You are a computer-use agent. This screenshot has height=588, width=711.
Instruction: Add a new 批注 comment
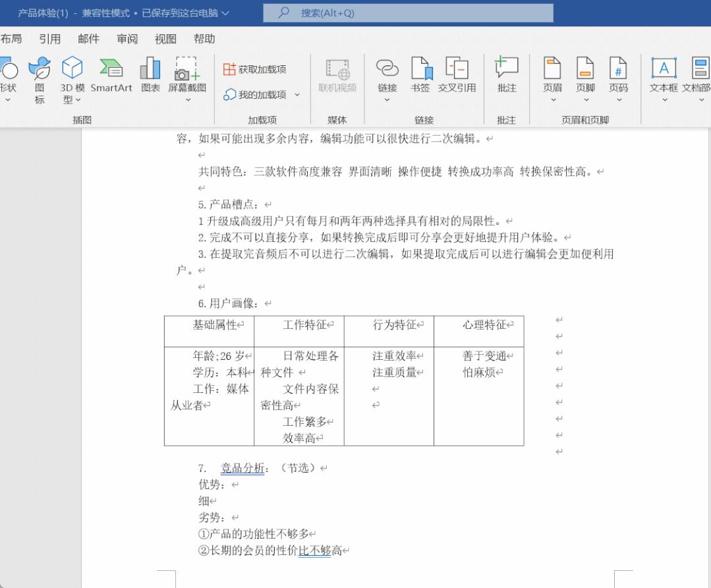pos(505,79)
